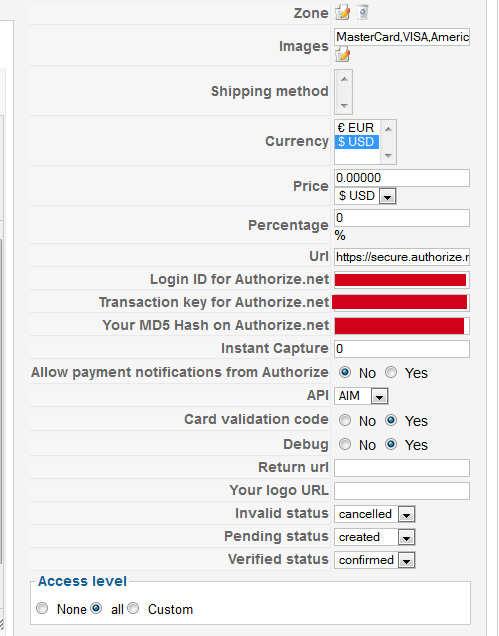Image resolution: width=499 pixels, height=636 pixels.
Task: Select € EUR in Currency list
Action: pos(357,128)
